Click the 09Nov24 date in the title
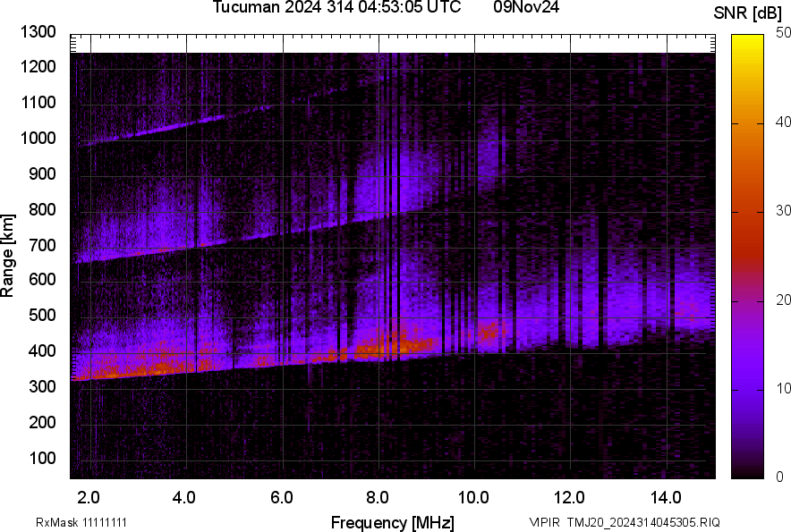The width and height of the screenshot is (791, 532). click(526, 7)
